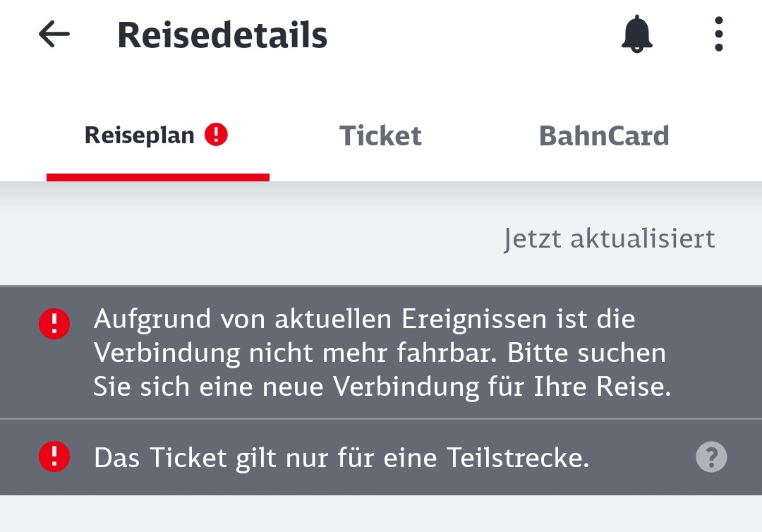Image resolution: width=762 pixels, height=532 pixels.
Task: Open notifications via the bell icon
Action: [637, 34]
